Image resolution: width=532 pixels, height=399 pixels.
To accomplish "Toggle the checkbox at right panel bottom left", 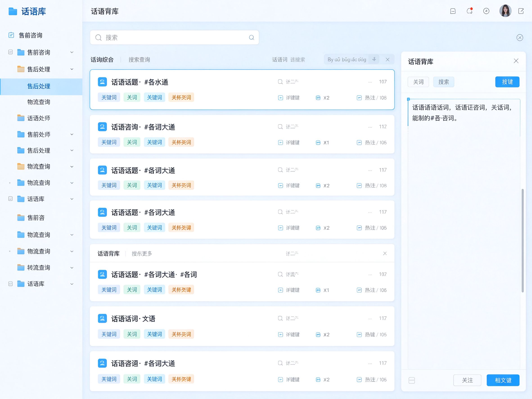I will (x=412, y=380).
